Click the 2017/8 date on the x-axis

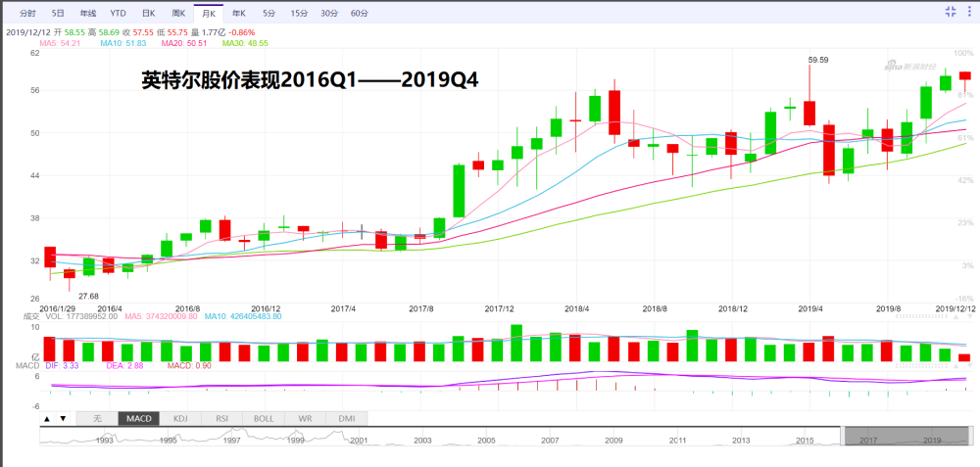pos(421,308)
